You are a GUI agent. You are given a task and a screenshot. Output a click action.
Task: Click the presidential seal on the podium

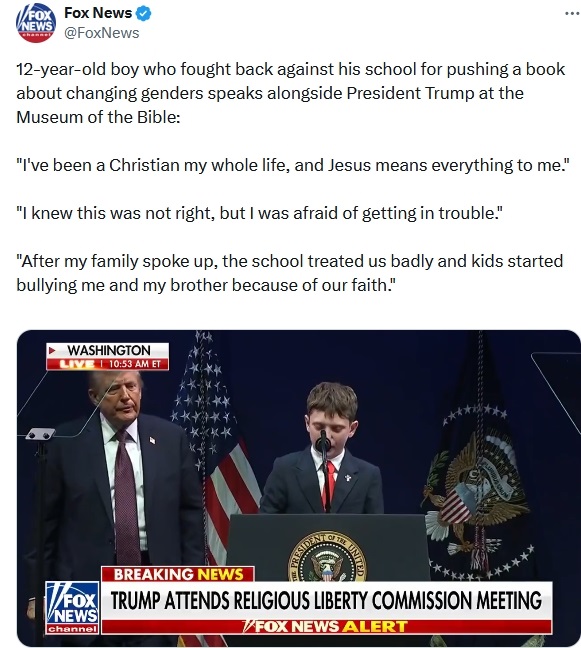(327, 556)
